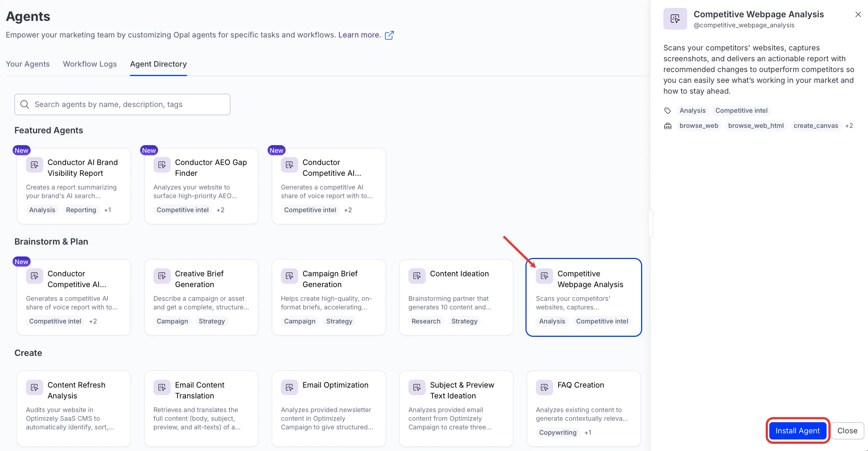868x451 pixels.
Task: Select the Agent Directory tab
Action: point(158,64)
